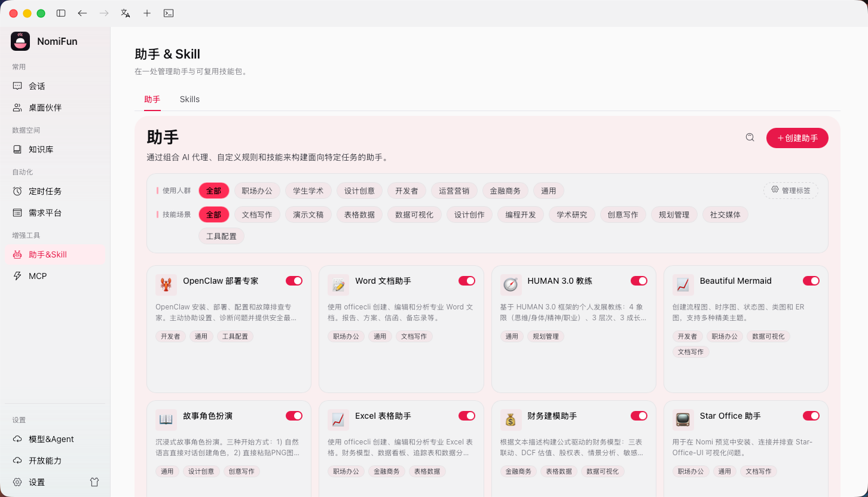
Task: Toggle the 故事角色扮演 switch
Action: 294,416
